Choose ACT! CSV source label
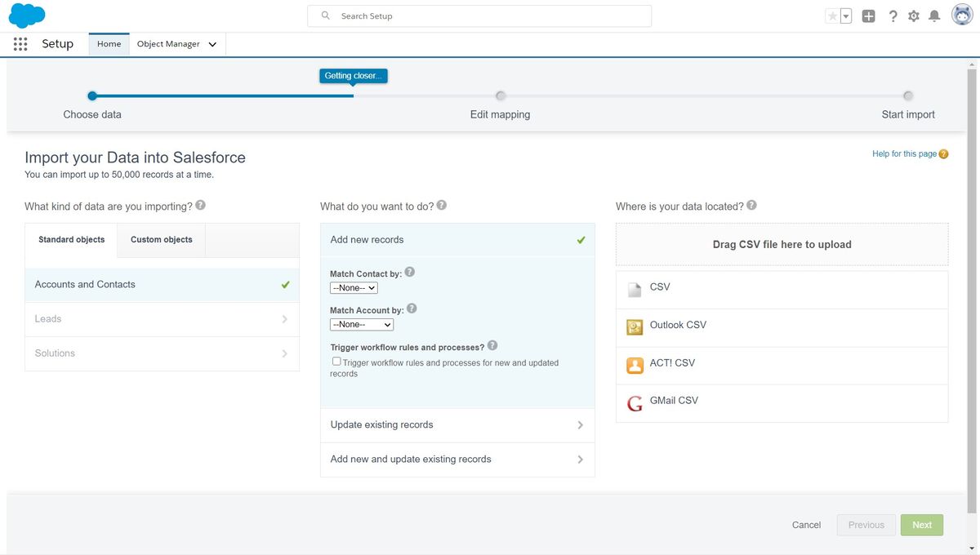Image resolution: width=980 pixels, height=555 pixels. pos(672,363)
